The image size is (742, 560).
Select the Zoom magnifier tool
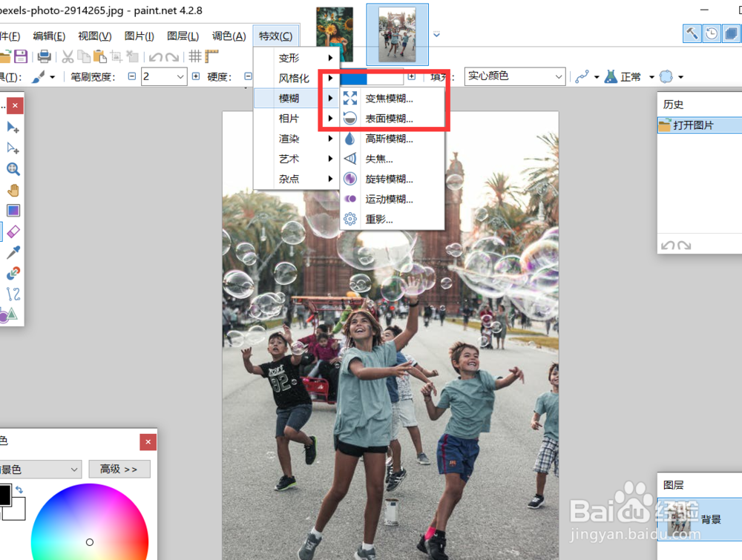[13, 169]
